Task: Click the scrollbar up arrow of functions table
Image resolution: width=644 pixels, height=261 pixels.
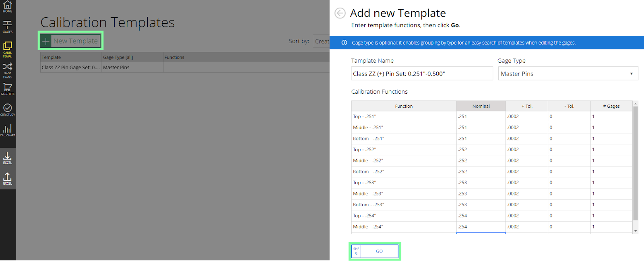Action: (636, 103)
